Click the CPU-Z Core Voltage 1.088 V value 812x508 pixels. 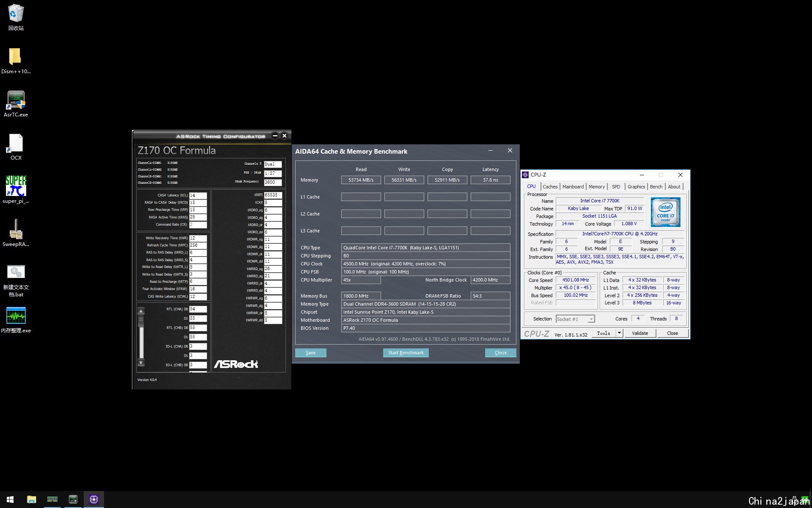tap(629, 224)
